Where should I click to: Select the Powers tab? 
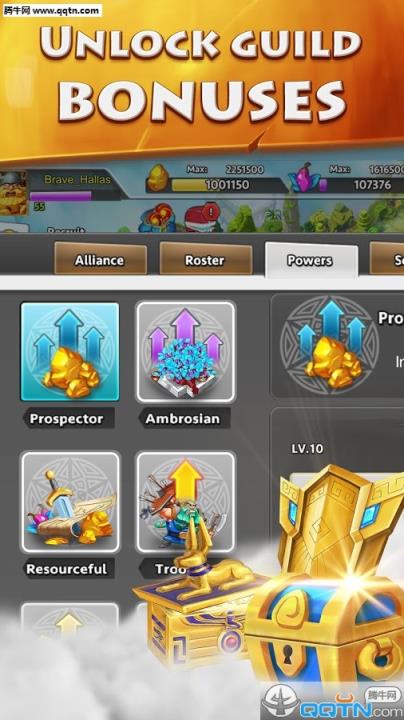click(x=311, y=260)
